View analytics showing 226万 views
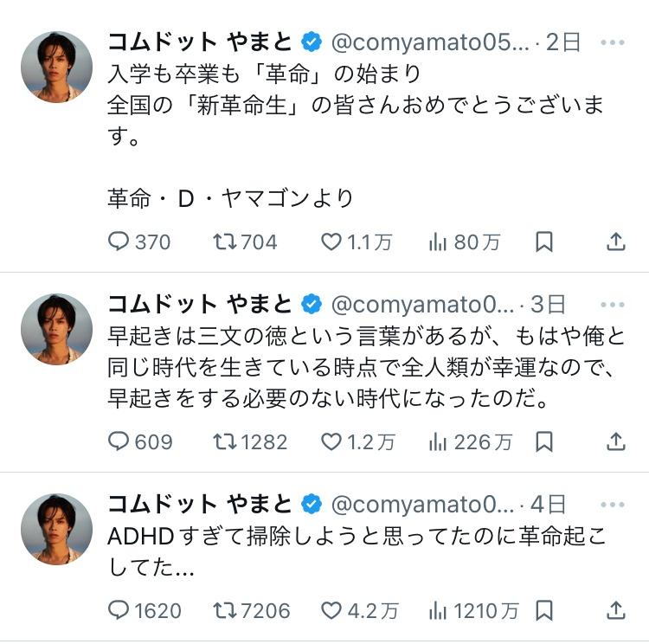 point(470,441)
